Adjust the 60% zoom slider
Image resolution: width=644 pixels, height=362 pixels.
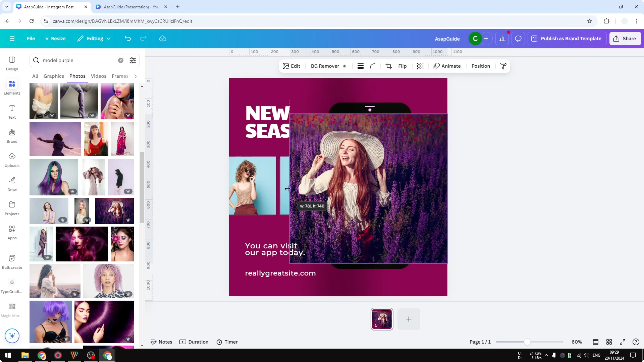527,342
